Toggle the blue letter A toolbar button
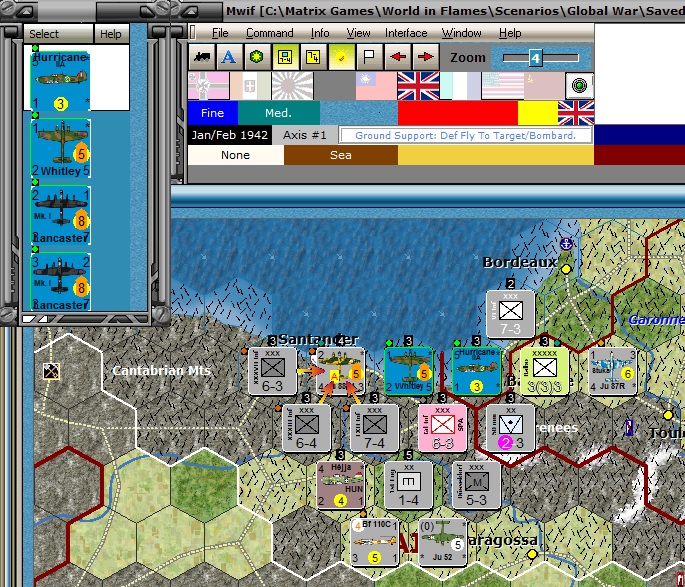The height and width of the screenshot is (587, 685). (228, 57)
